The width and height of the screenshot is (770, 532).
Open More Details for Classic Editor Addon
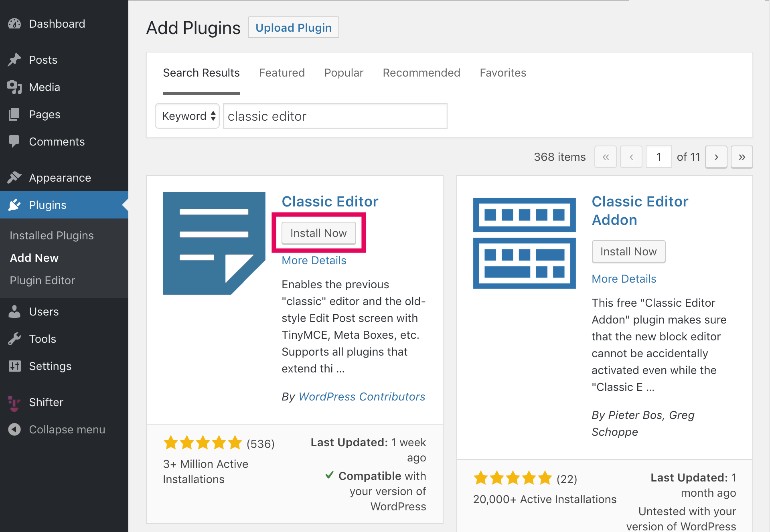click(624, 279)
